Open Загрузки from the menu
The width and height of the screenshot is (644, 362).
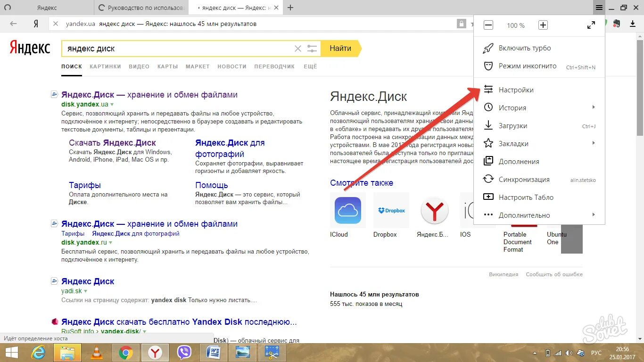pyautogui.click(x=539, y=126)
